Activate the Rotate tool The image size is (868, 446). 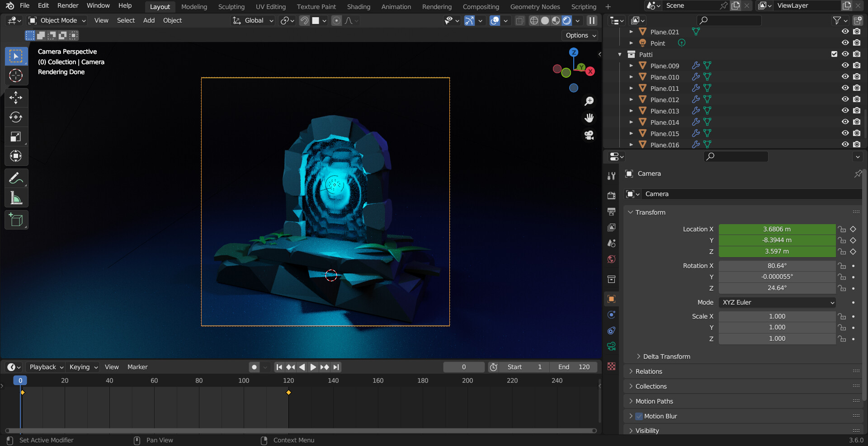(x=16, y=117)
